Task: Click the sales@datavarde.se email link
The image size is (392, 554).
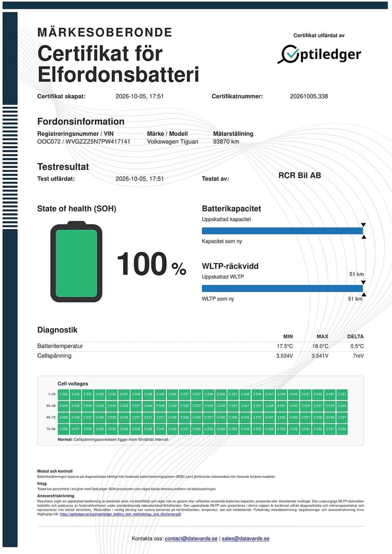Action: 245,539
